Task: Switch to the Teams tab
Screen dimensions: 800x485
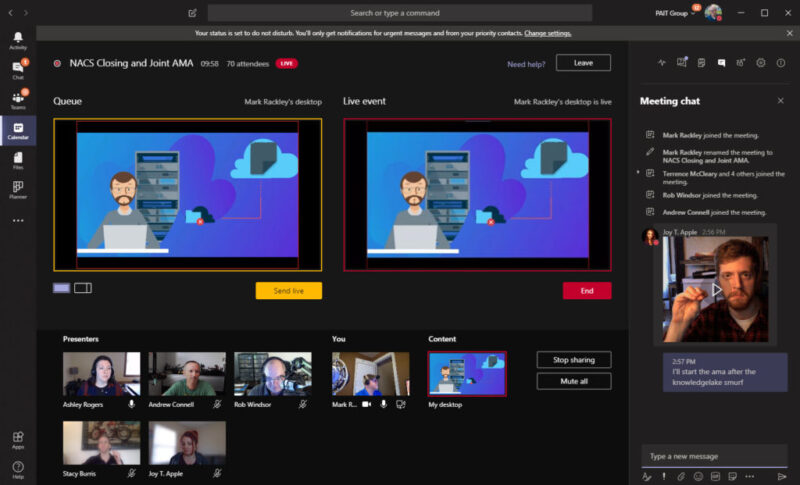Action: click(x=18, y=99)
